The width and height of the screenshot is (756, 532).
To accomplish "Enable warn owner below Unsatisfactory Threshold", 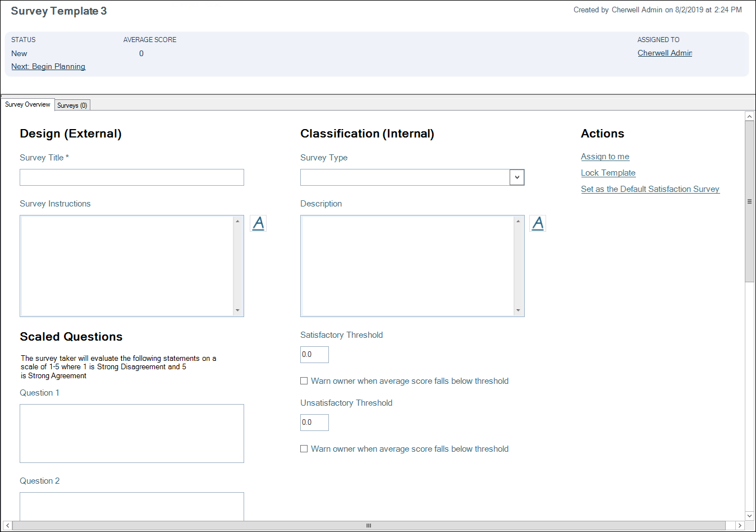I will pyautogui.click(x=304, y=448).
